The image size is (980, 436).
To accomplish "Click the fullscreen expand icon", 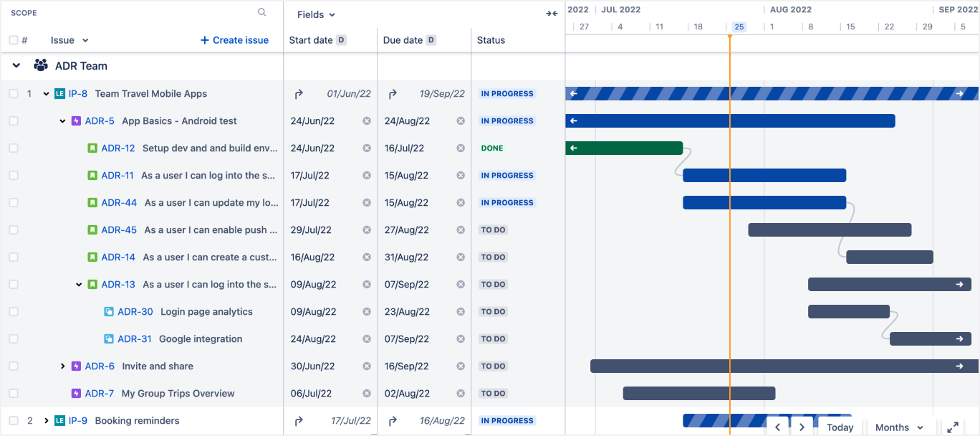I will [x=952, y=427].
